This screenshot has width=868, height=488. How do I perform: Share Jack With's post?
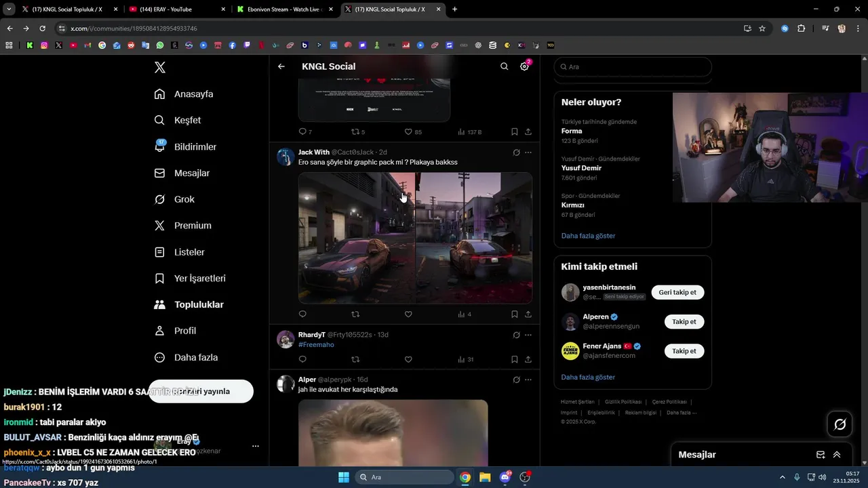528,314
